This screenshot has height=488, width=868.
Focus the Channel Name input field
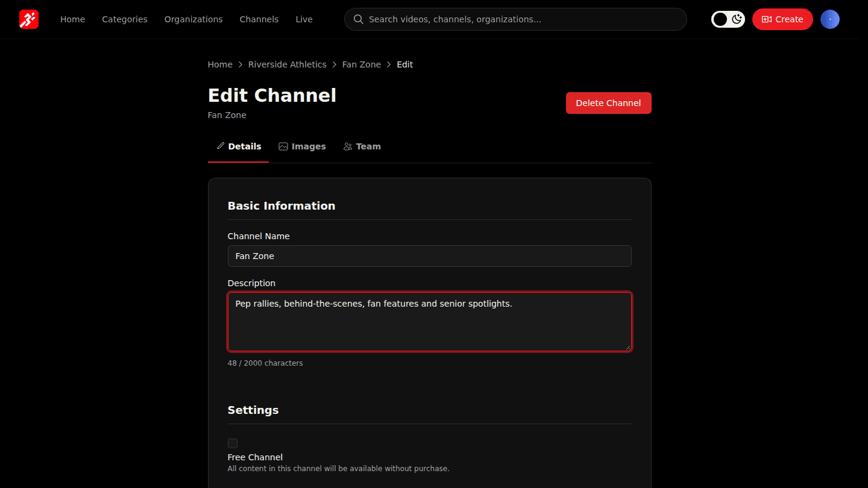click(x=430, y=256)
